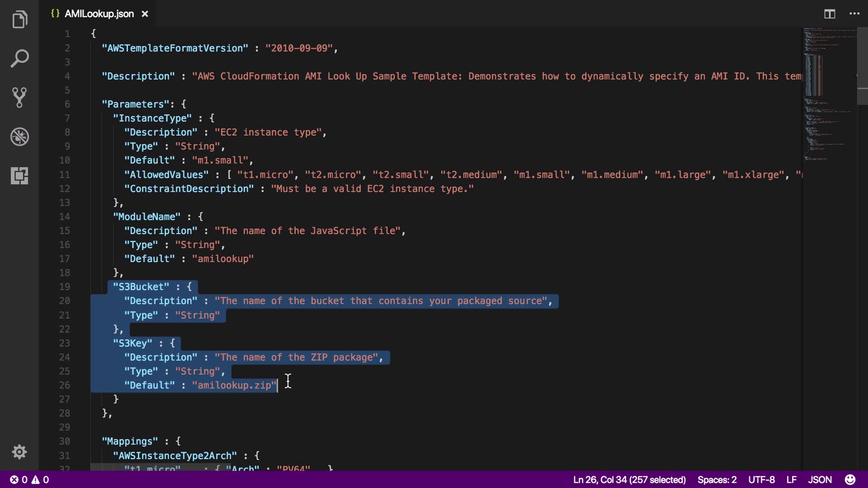Change the LF end-of-line sequence
868x488 pixels.
pos(791,479)
